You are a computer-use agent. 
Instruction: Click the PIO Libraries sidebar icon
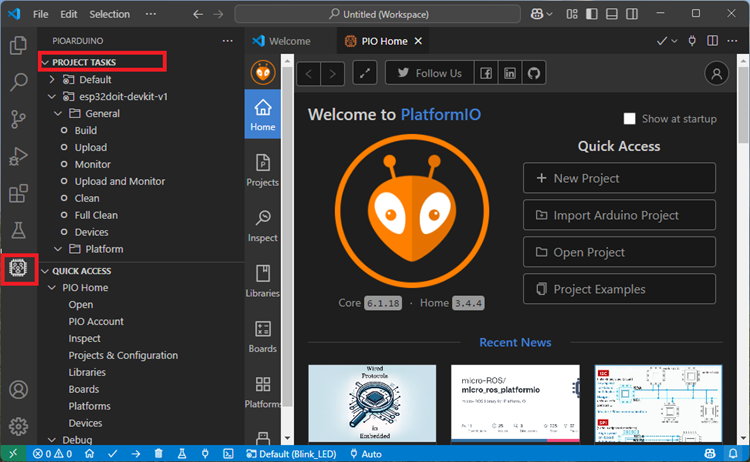(263, 281)
